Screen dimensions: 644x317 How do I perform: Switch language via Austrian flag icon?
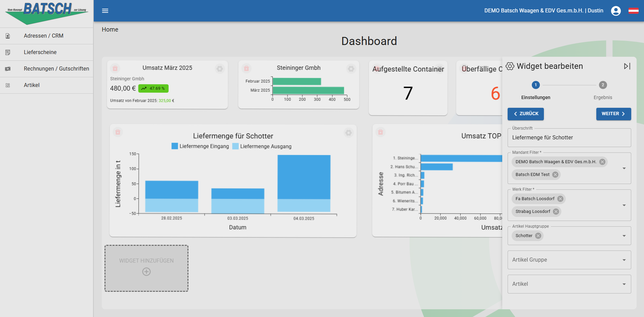634,11
